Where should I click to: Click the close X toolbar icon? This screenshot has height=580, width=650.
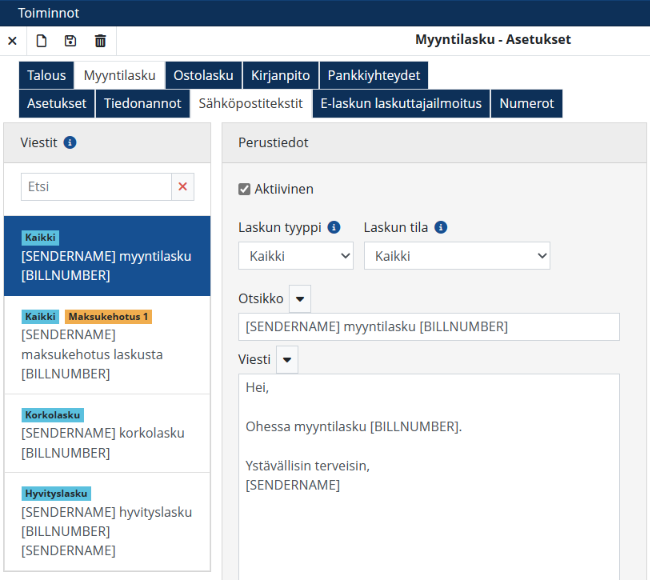click(12, 41)
